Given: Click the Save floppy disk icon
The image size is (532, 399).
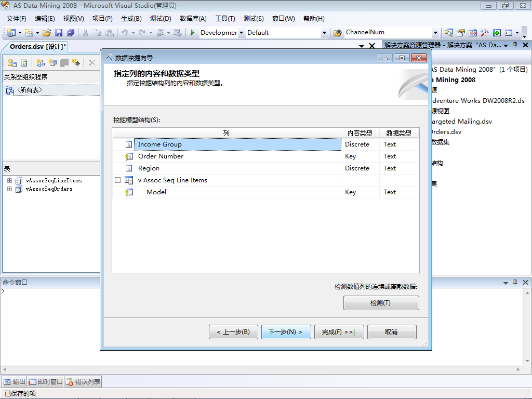Looking at the screenshot, I should point(59,33).
